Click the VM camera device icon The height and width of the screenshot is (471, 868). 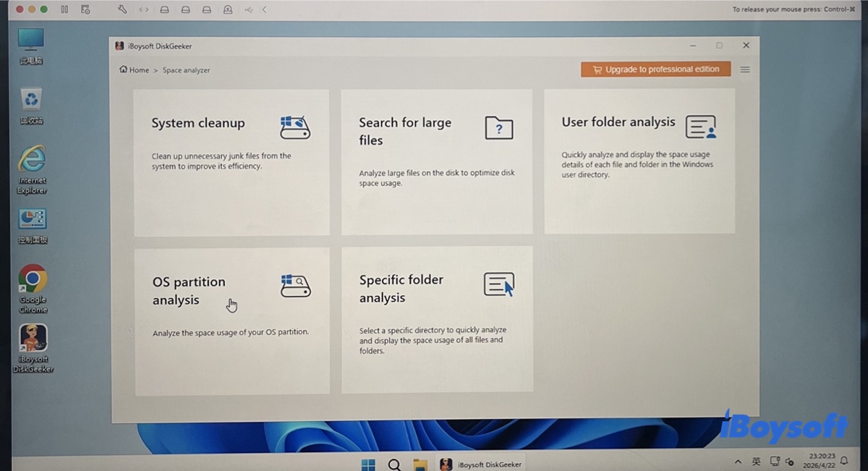tap(229, 9)
